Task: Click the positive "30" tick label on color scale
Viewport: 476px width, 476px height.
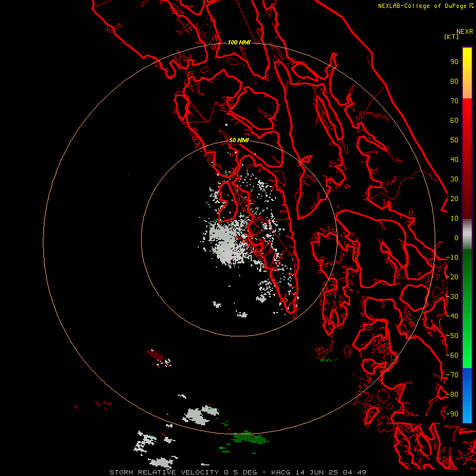Action: pyautogui.click(x=454, y=179)
